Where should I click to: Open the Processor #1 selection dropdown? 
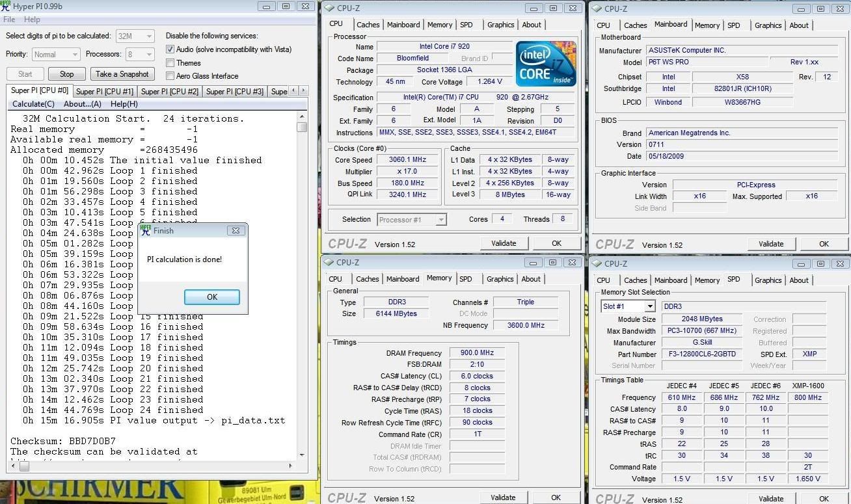tap(412, 220)
